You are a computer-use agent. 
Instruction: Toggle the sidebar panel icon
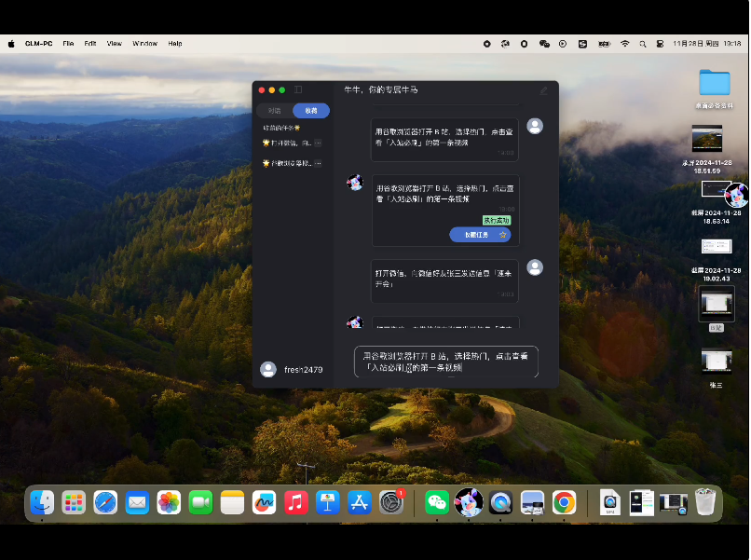[x=298, y=89]
